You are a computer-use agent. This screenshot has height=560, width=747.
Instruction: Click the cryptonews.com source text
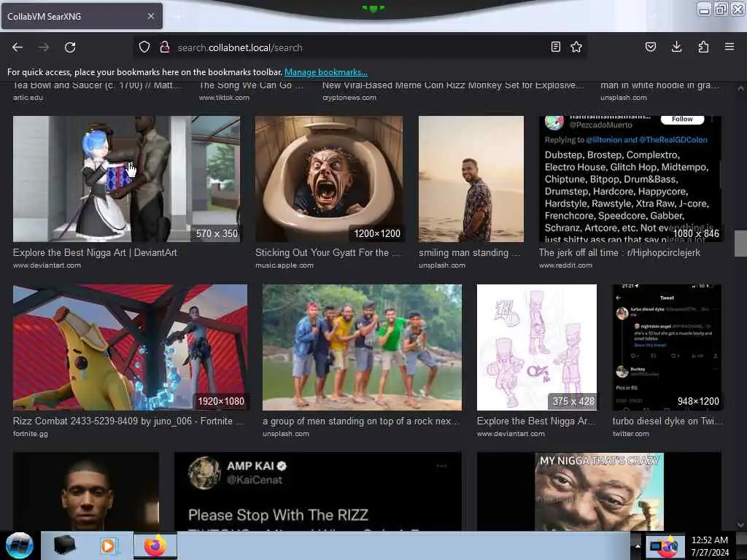(x=349, y=98)
